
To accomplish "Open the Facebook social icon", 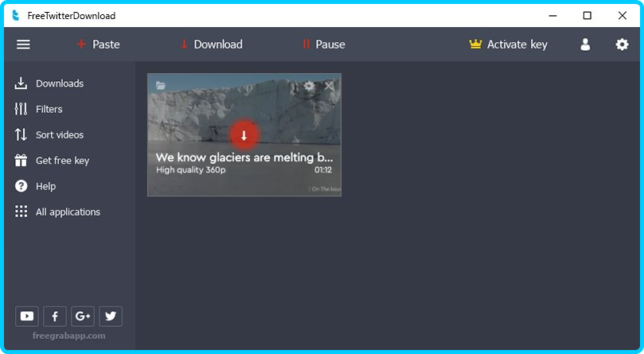I will pyautogui.click(x=55, y=317).
